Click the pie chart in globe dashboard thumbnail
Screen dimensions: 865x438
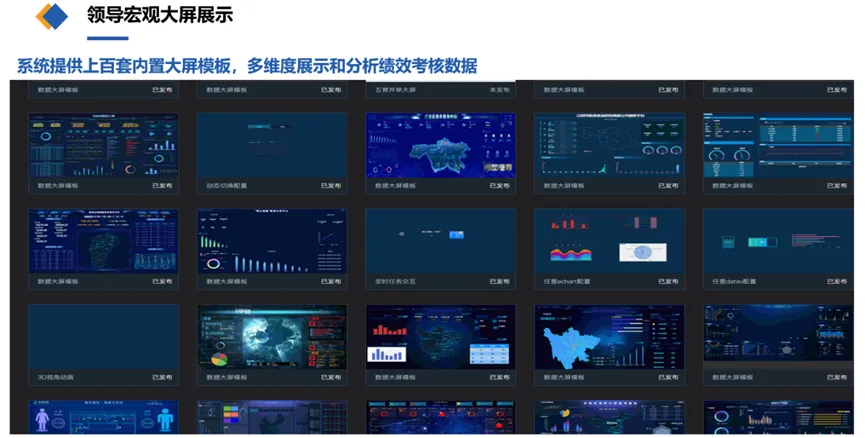pos(220,359)
